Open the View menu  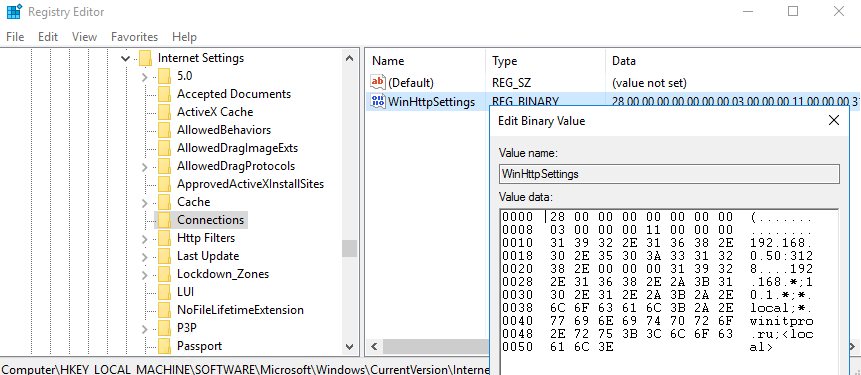84,37
